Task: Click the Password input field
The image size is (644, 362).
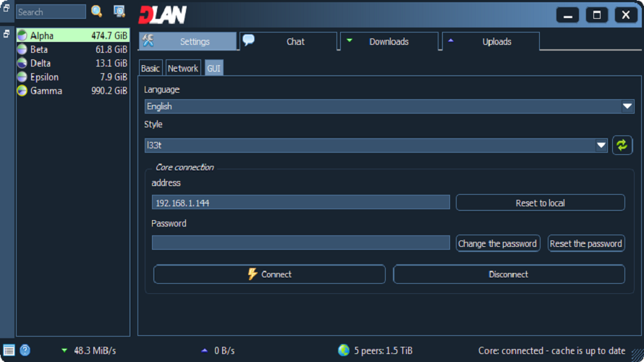Action: coord(300,243)
